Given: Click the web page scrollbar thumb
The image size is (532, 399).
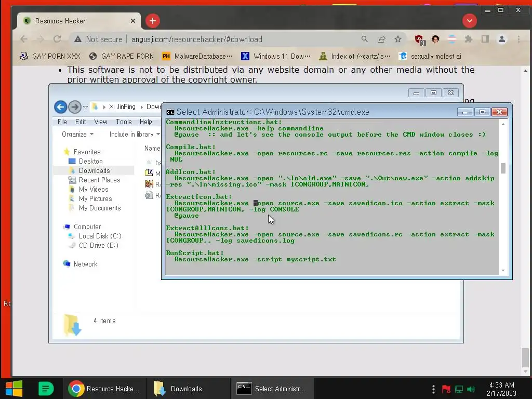Looking at the screenshot, I should (x=526, y=357).
